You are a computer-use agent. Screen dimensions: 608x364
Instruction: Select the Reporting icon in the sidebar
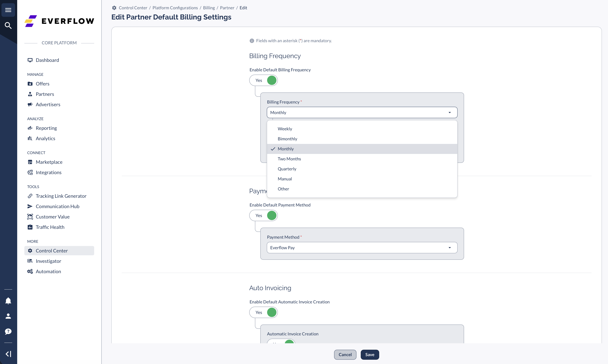pyautogui.click(x=30, y=128)
